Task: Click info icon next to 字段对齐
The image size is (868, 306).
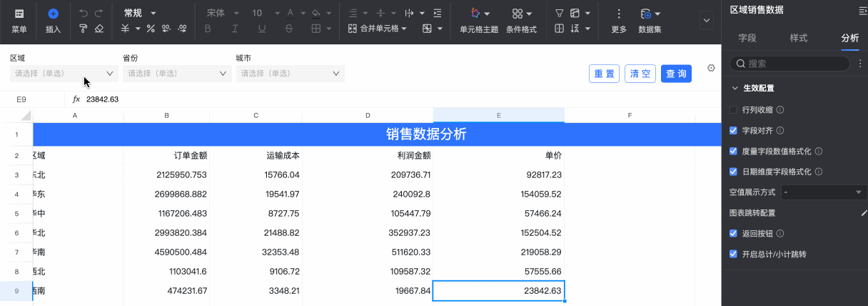Action: tap(780, 131)
